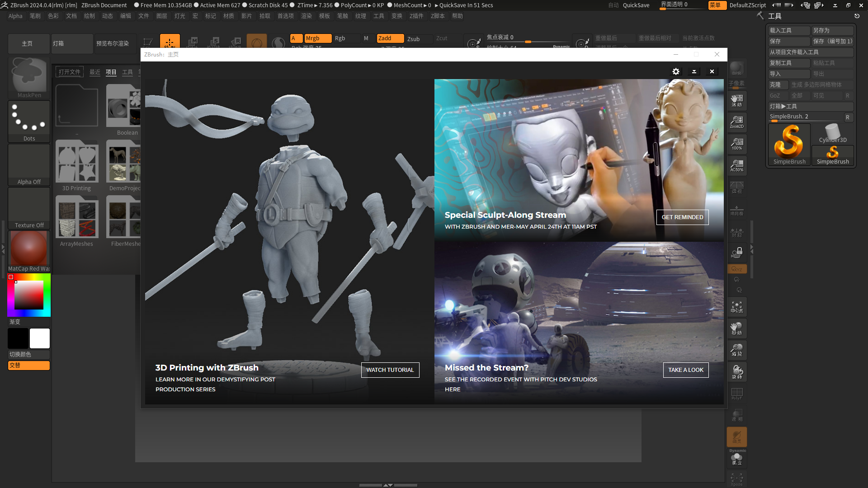Expand the ZBrush document tab
The width and height of the screenshot is (868, 488).
pyautogui.click(x=104, y=5)
